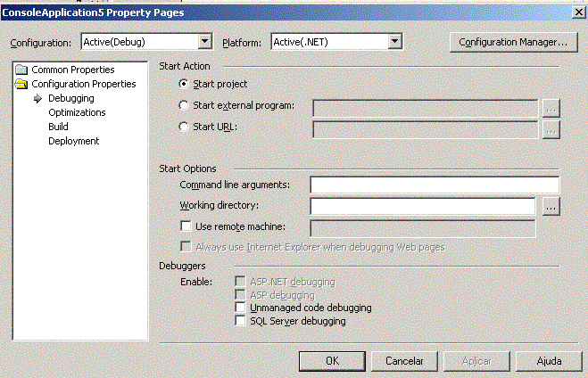
Task: Open the Platform dropdown arrow
Action: [x=394, y=42]
